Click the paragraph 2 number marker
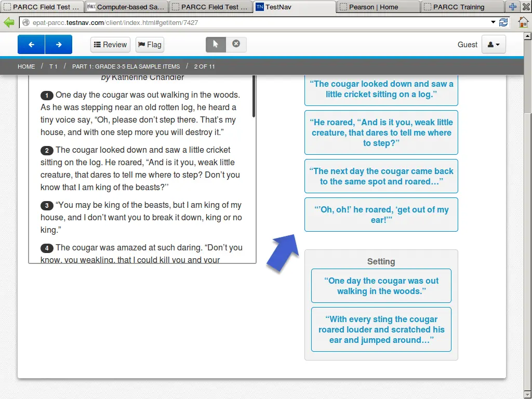Image resolution: width=532 pixels, height=399 pixels. coord(47,150)
